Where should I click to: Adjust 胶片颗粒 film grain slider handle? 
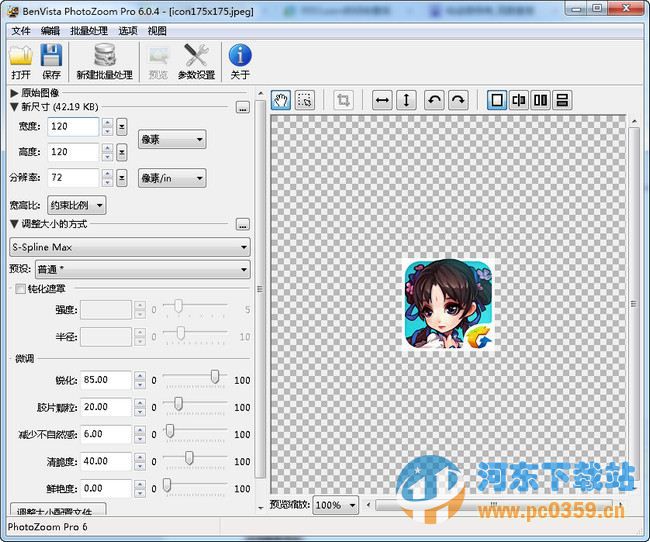pyautogui.click(x=178, y=403)
